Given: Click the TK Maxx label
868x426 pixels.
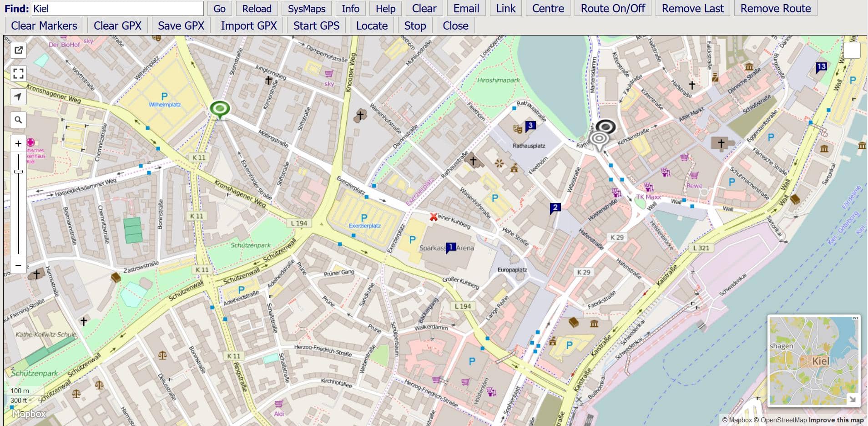Looking at the screenshot, I should tap(648, 197).
